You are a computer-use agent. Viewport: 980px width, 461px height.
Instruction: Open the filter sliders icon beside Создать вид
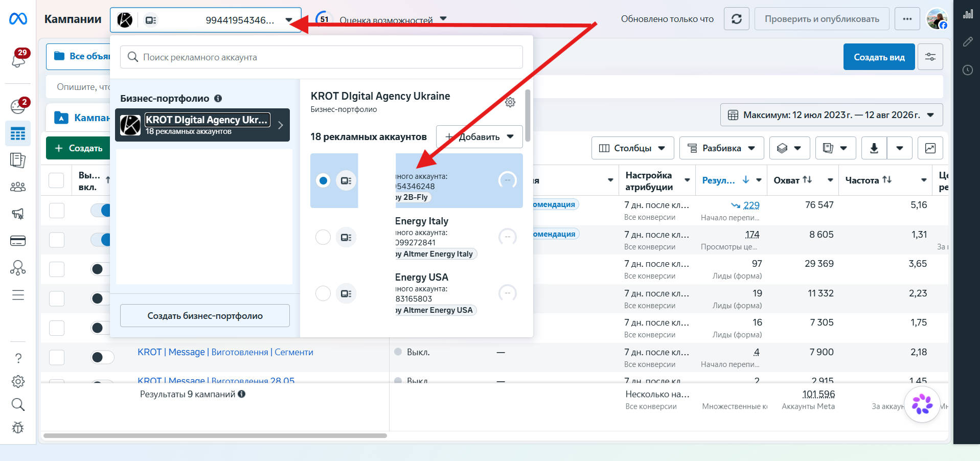(930, 57)
